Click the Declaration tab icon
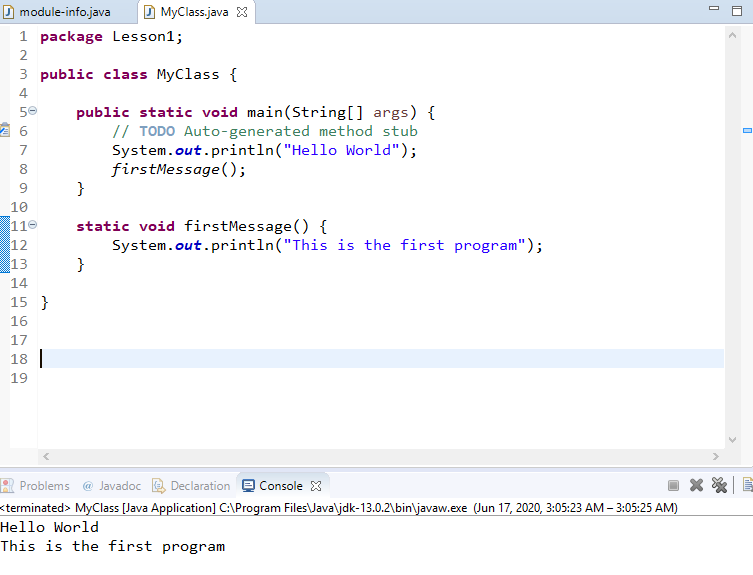 [x=158, y=486]
